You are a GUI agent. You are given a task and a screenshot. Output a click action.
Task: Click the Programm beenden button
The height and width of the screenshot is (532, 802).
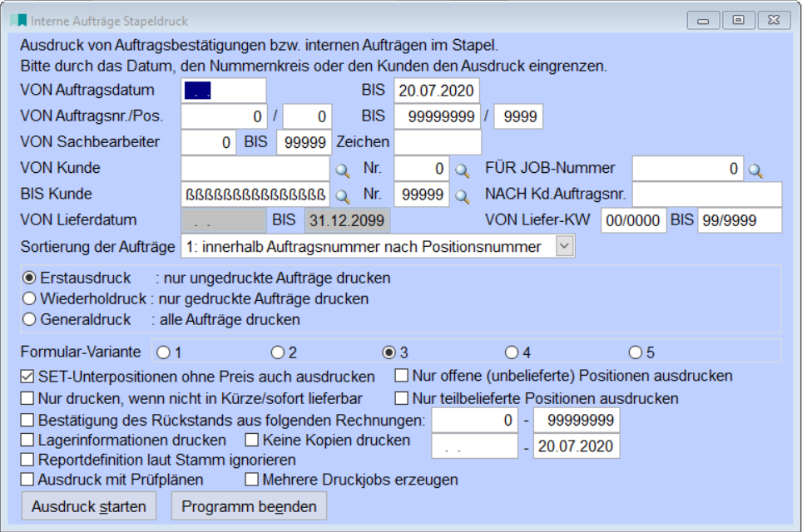click(x=250, y=507)
